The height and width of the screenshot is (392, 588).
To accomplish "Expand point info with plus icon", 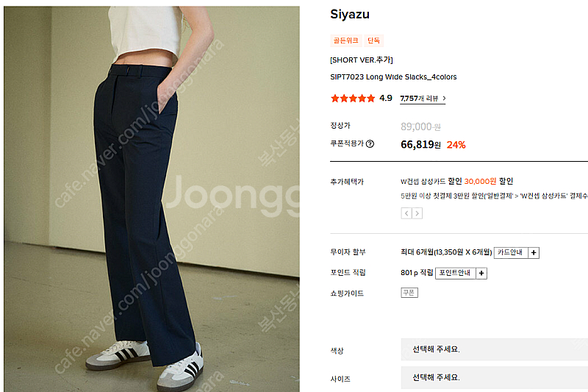I will (481, 273).
